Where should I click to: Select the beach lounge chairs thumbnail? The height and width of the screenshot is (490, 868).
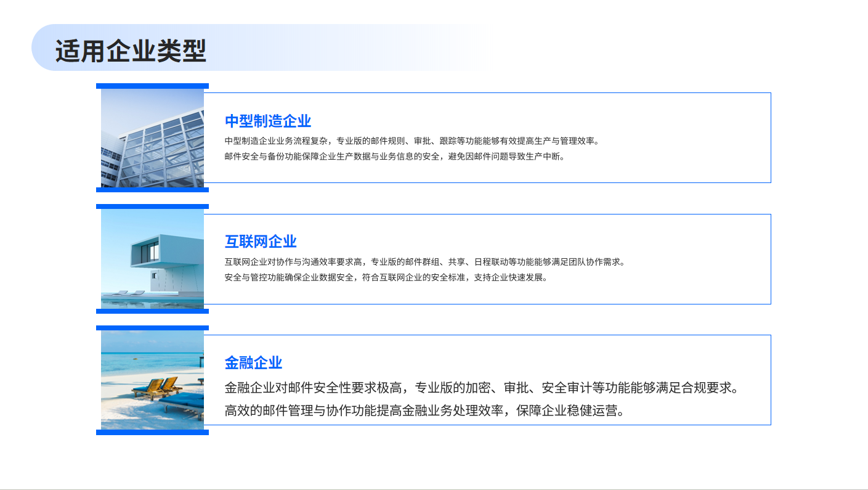point(152,380)
